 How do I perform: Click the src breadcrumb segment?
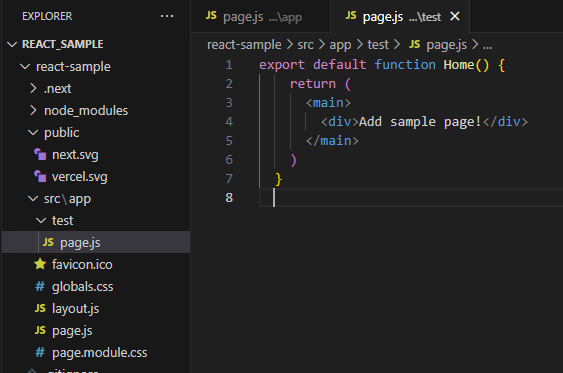(305, 45)
